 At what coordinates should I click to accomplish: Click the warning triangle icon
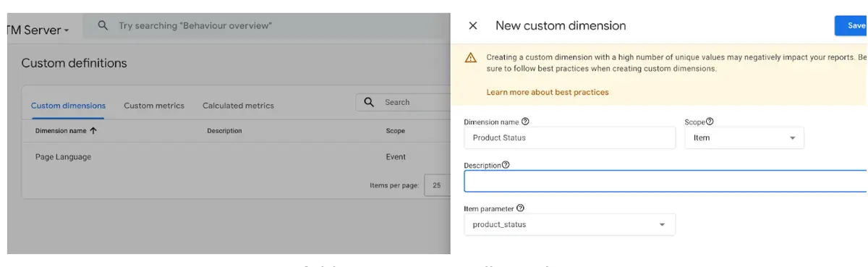[x=471, y=58]
